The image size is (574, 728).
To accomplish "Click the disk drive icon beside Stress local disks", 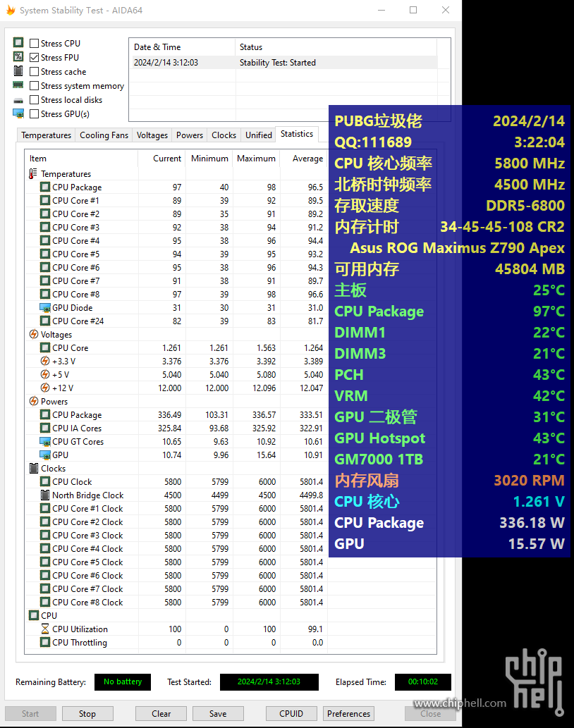I will 18,100.
